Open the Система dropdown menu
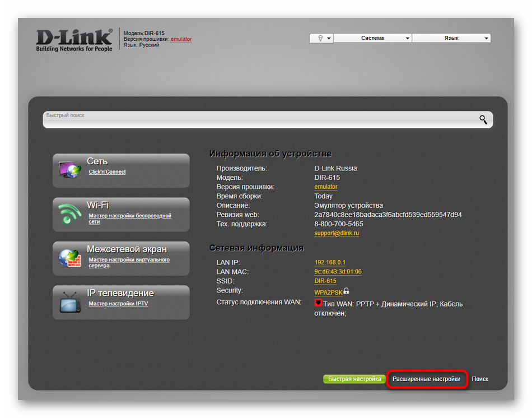This screenshot has width=532, height=418. 372,38
